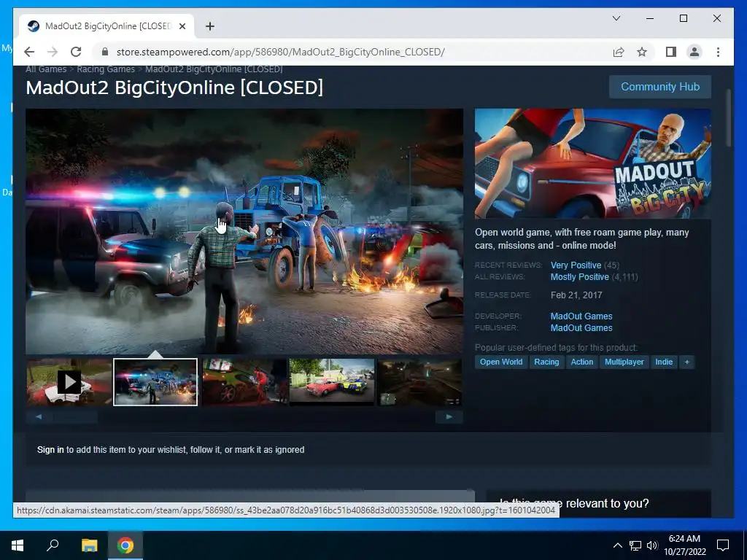Open the Chrome three-dot menu

(x=718, y=52)
